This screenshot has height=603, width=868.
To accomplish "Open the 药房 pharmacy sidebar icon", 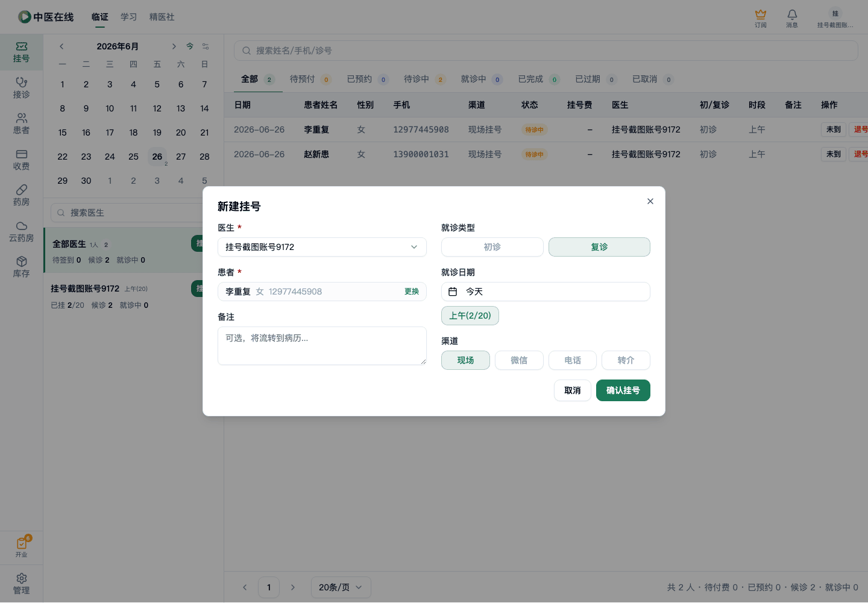I will coord(21,196).
